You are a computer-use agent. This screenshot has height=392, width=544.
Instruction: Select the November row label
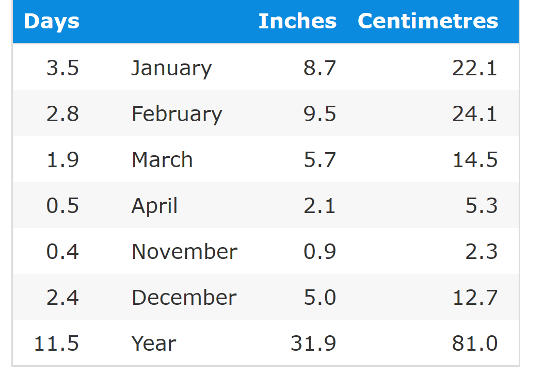[x=185, y=252]
